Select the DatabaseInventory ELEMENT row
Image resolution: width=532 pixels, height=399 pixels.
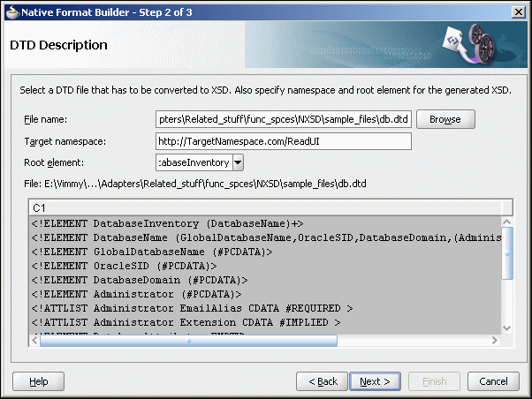click(x=265, y=223)
